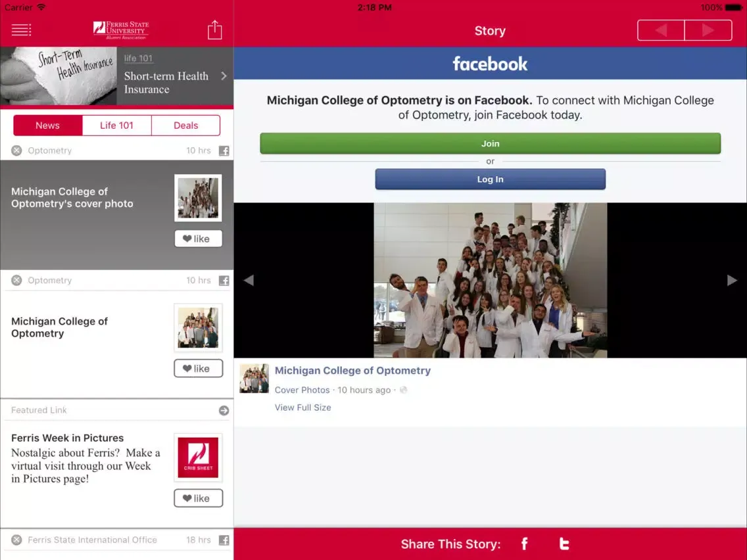Tap the Facebook icon beside 18 hrs
Viewport: 747px width, 560px height.
point(224,540)
